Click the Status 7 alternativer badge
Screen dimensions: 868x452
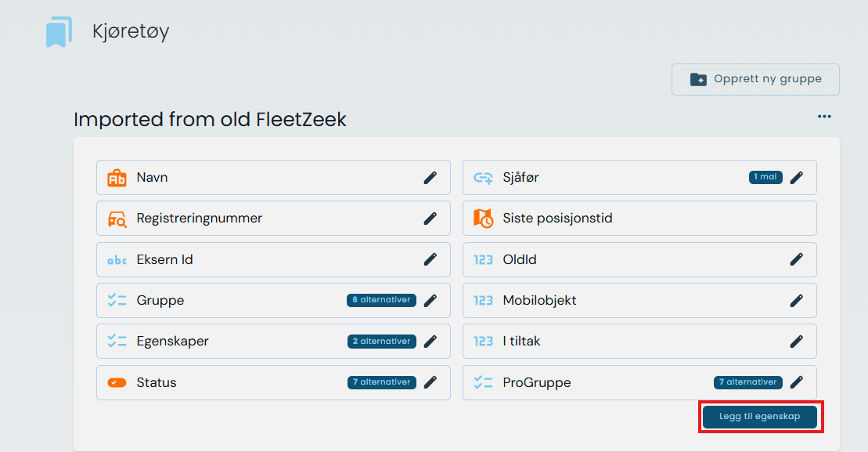pos(382,382)
